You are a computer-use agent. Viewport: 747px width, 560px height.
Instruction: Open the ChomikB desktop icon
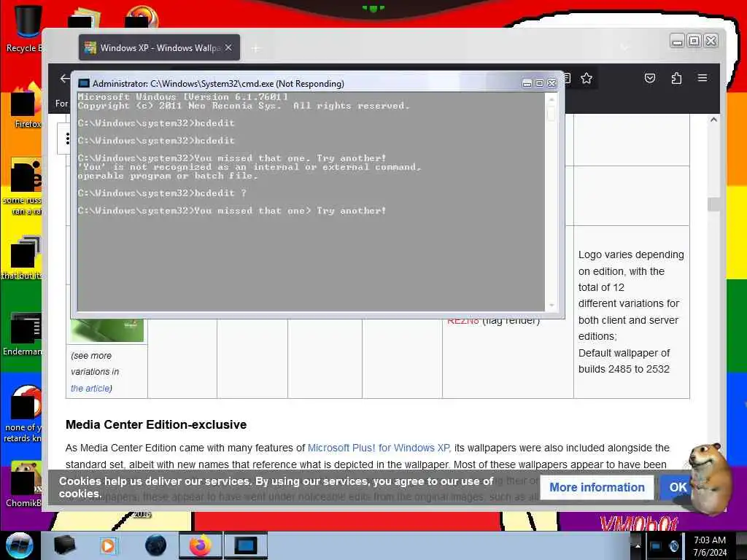point(24,483)
